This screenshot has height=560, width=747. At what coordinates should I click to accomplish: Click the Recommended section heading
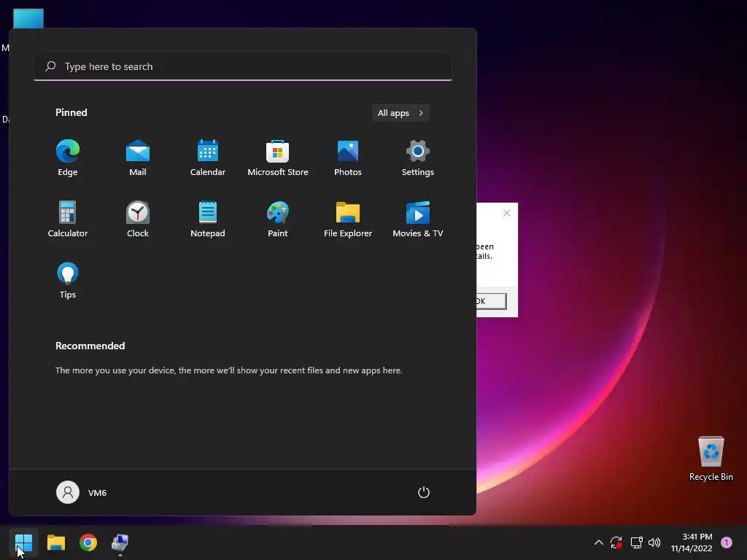click(90, 346)
